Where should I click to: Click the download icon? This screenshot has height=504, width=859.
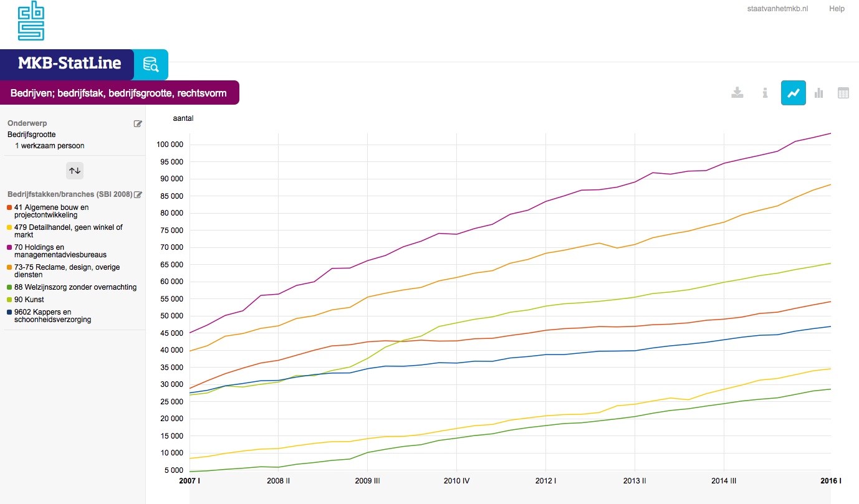[x=737, y=93]
